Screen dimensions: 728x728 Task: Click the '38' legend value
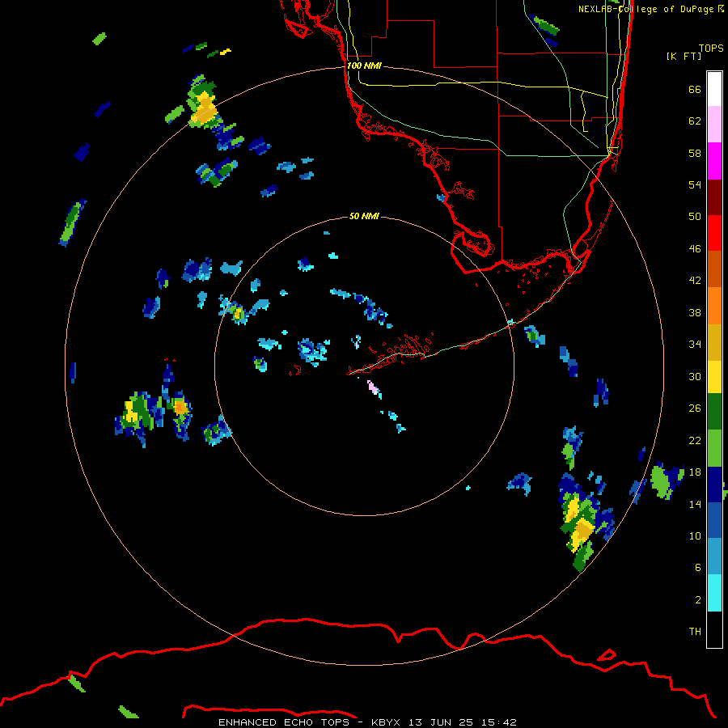pyautogui.click(x=695, y=312)
